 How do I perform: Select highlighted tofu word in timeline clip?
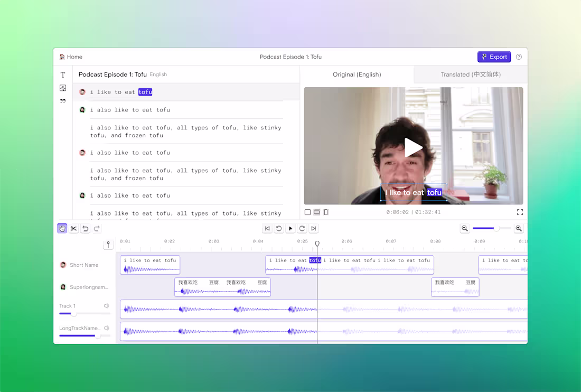(x=315, y=260)
